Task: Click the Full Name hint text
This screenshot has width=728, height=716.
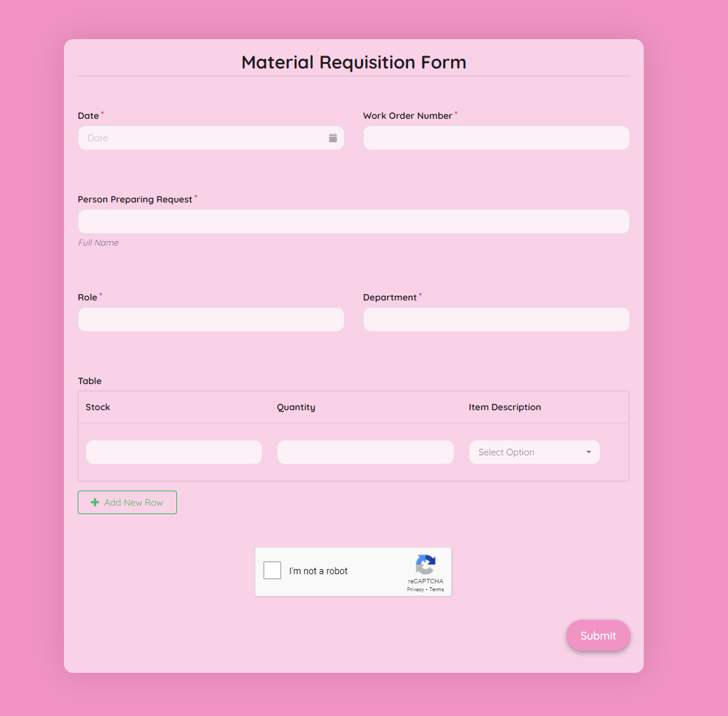Action: click(x=99, y=242)
